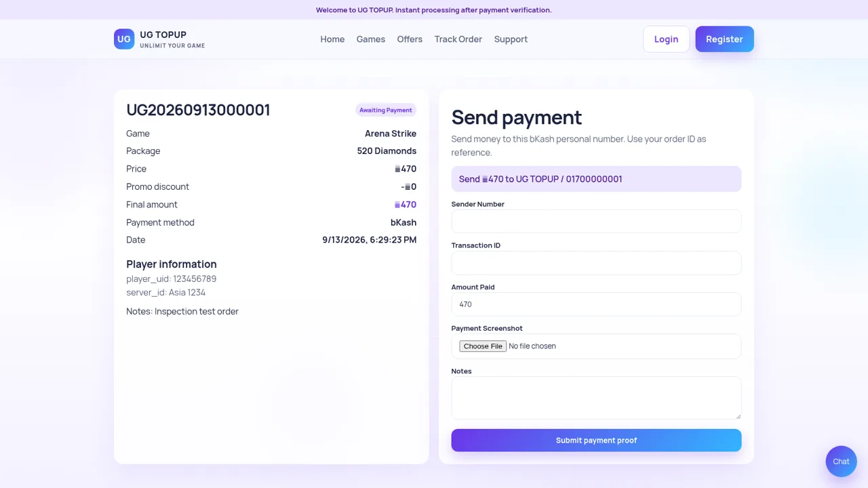Click inside the Notes textarea
Viewport: 868px width, 488px height.
click(x=596, y=398)
